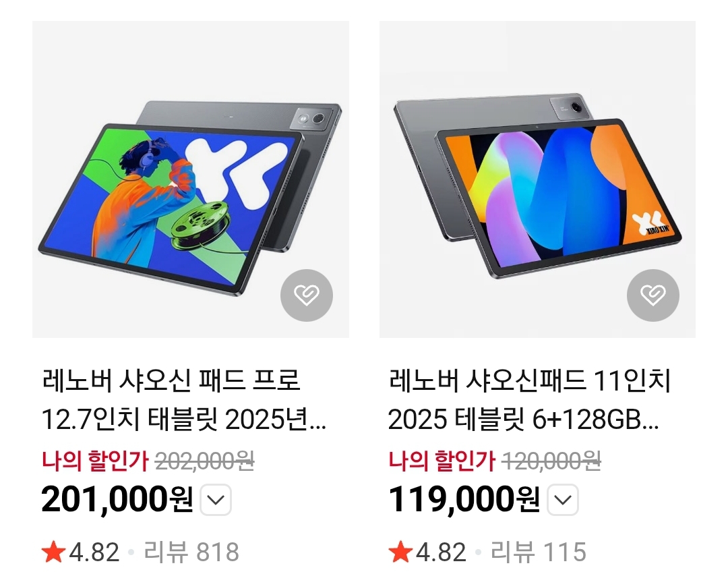Click the 119,000원 discounted price
Viewport: 728px width, 572px height.
point(464,500)
